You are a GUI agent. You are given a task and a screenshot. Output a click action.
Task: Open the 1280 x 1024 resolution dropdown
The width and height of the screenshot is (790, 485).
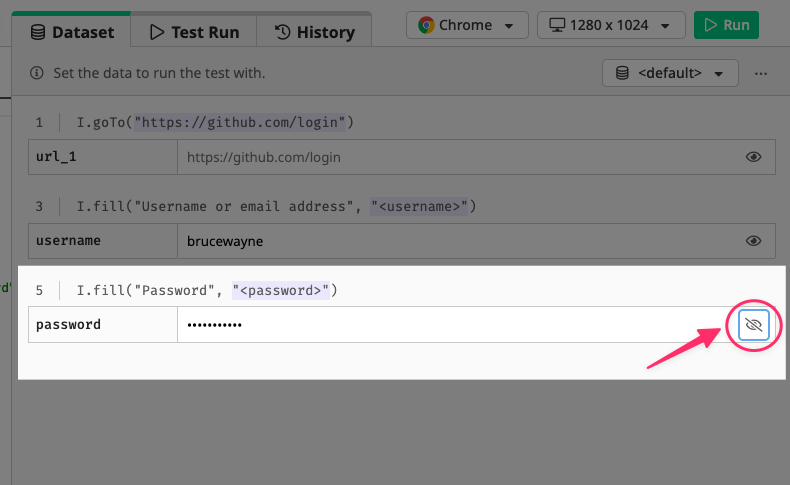click(611, 25)
